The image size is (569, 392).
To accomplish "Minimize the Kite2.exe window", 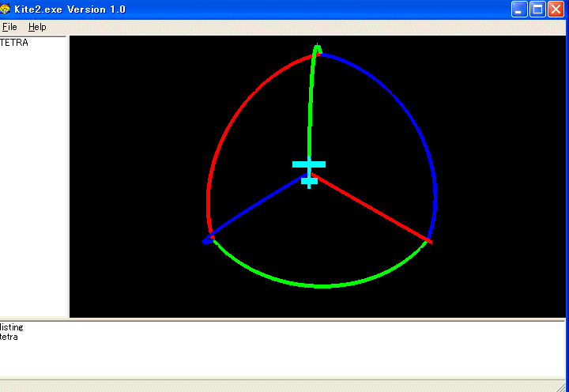I will 519,9.
